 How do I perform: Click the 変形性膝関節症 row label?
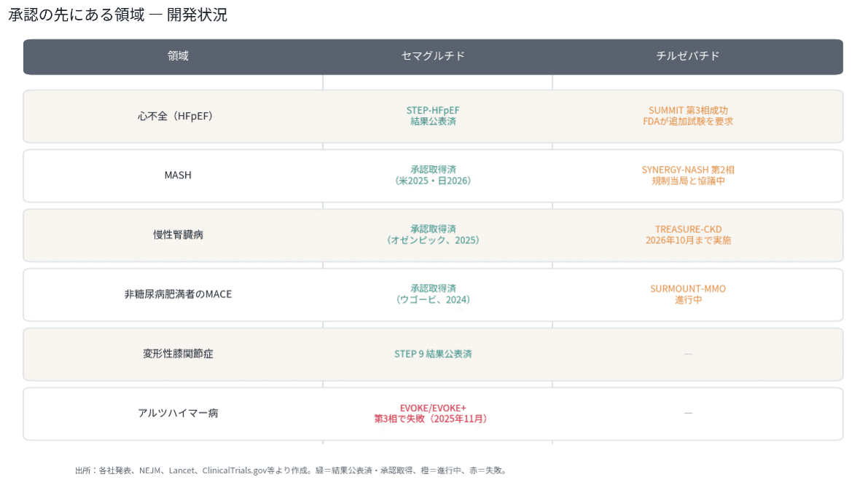click(x=179, y=354)
